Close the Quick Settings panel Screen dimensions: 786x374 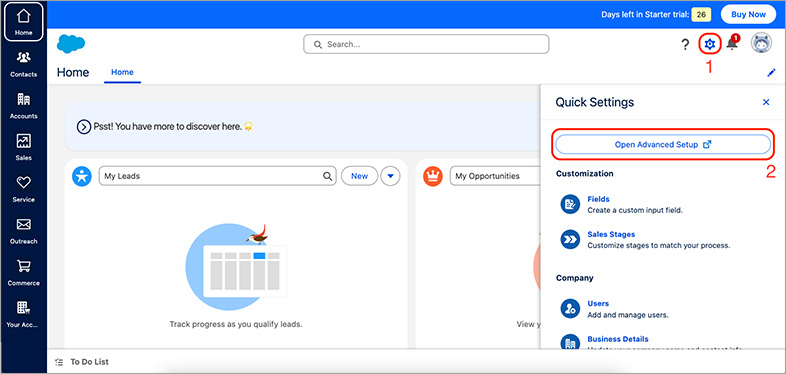(x=766, y=102)
